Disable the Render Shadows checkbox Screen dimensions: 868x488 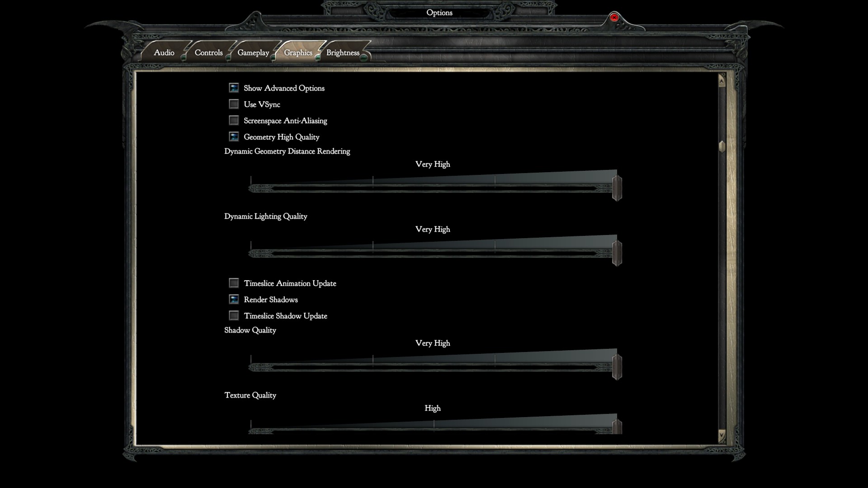234,299
